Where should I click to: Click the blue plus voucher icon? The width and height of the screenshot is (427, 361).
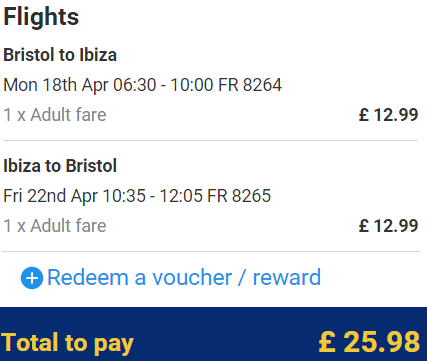[32, 278]
